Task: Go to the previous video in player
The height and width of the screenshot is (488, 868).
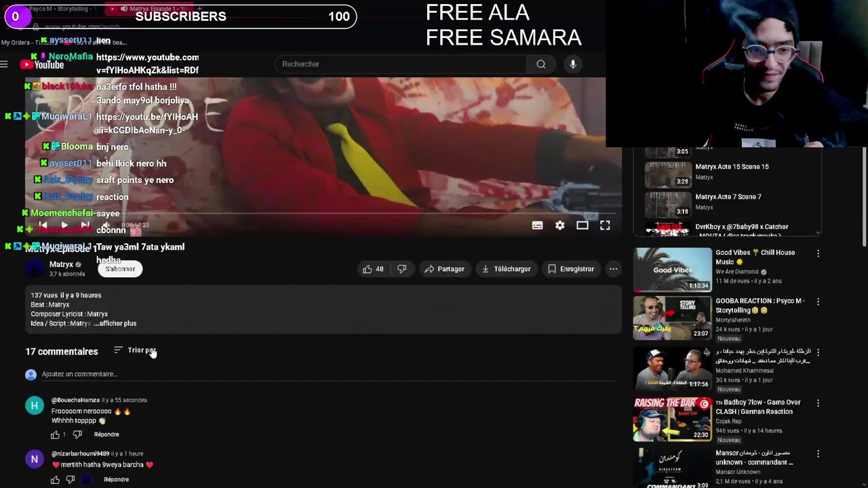Action: coord(43,225)
